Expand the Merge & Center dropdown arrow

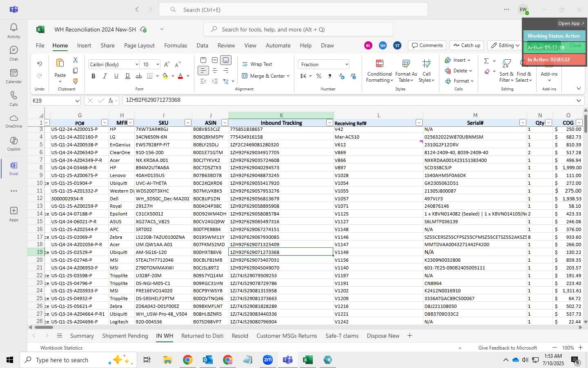coord(288,76)
